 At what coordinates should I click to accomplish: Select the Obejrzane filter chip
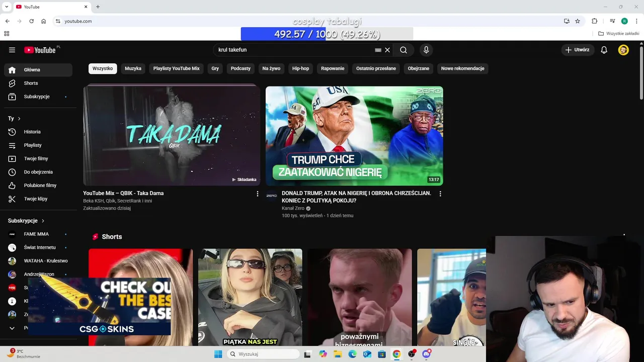(x=419, y=68)
